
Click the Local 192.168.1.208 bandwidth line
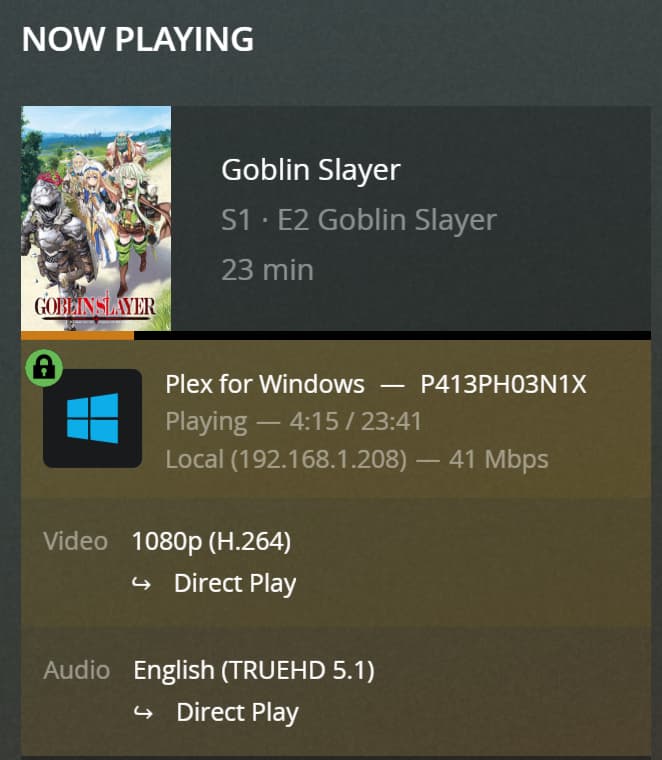tap(356, 460)
